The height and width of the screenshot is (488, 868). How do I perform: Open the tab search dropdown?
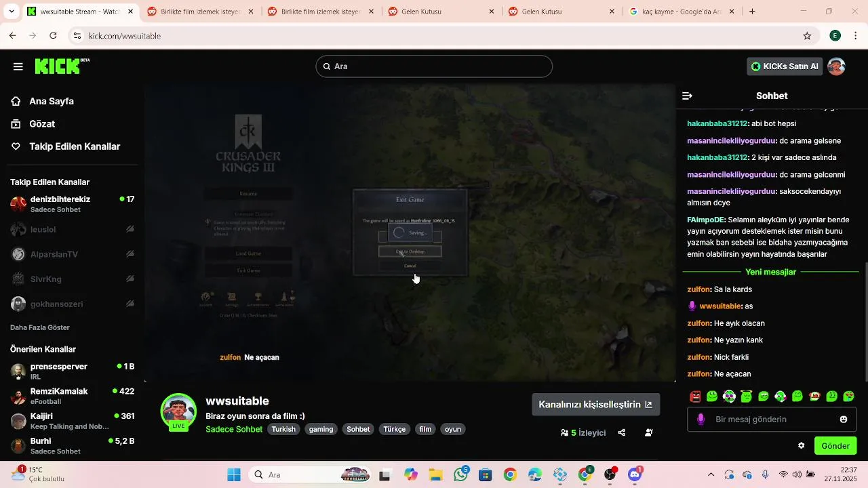point(11,12)
